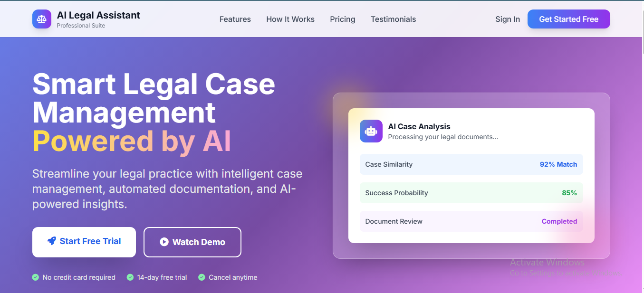Watch the product demo
Viewport: 644px width, 293px height.
tap(192, 242)
